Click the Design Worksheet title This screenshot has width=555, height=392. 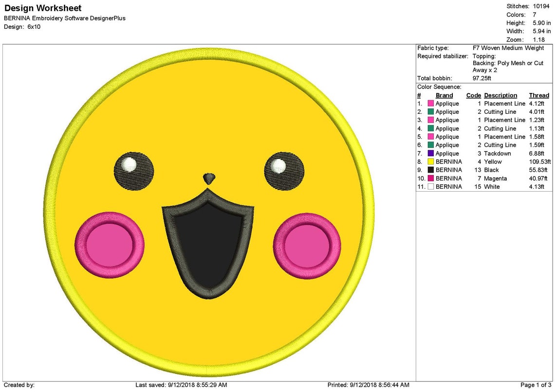42,8
